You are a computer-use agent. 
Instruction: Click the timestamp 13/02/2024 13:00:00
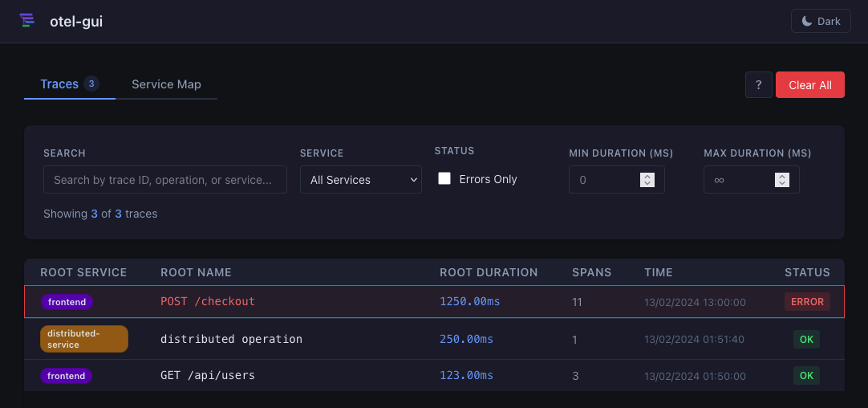pyautogui.click(x=695, y=302)
